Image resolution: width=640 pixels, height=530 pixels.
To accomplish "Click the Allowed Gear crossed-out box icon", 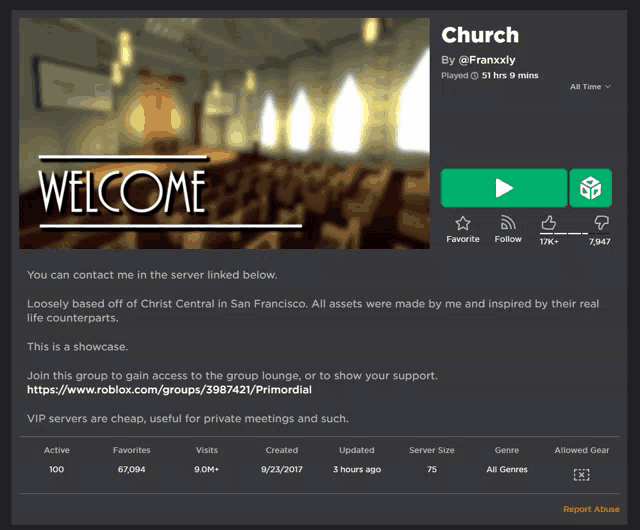I will tap(581, 474).
